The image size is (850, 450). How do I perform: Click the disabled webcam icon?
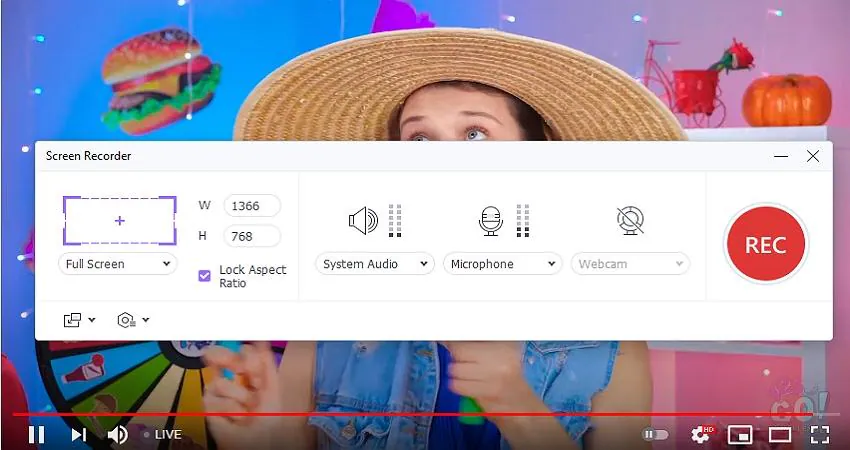coord(630,221)
